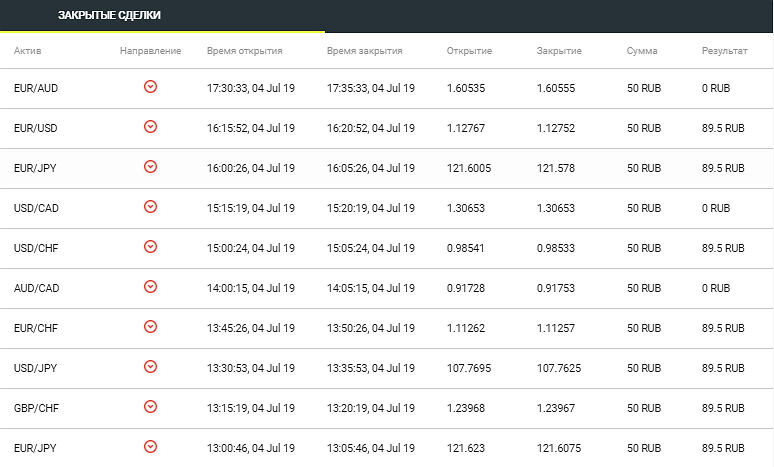This screenshot has width=774, height=467.
Task: Select the USD/CAD asset cell
Action: pos(36,208)
